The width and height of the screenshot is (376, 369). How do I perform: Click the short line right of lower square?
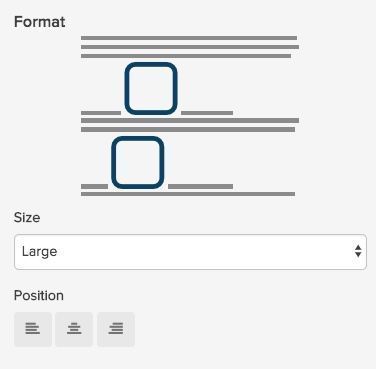coord(200,187)
